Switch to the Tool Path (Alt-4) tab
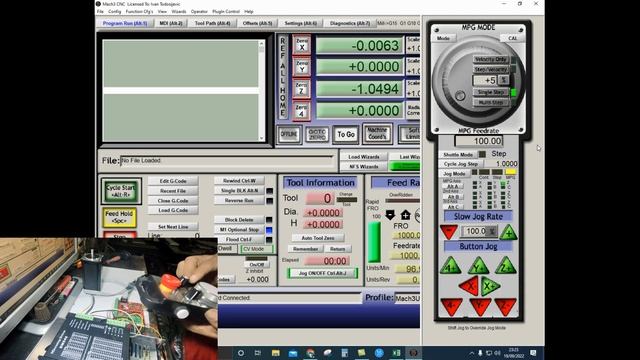This screenshot has width=640, height=360. pyautogui.click(x=212, y=23)
